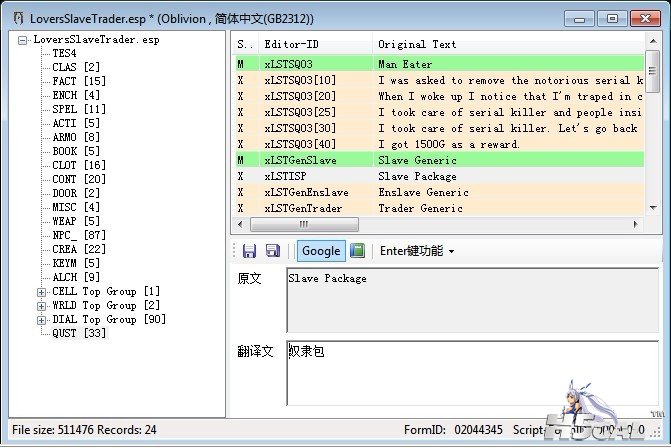Select the xLSTSQ03[40] reward row
Screen dimensions: 671x448
click(300, 144)
